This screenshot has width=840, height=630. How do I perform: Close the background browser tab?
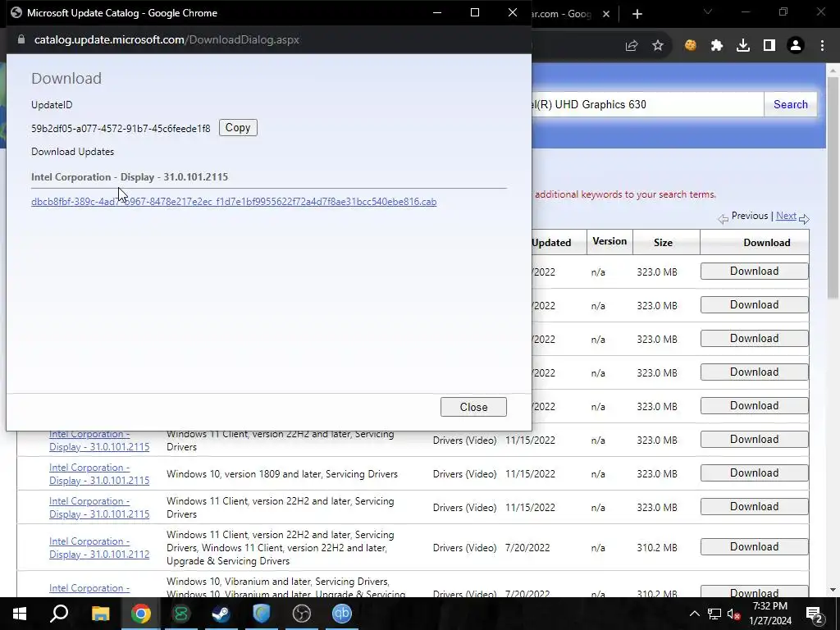[x=606, y=14]
